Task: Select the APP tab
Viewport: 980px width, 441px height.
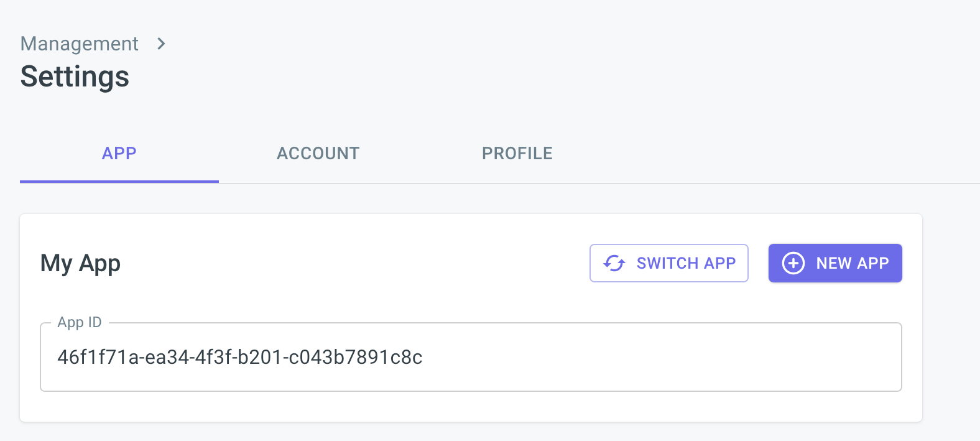Action: coord(119,153)
